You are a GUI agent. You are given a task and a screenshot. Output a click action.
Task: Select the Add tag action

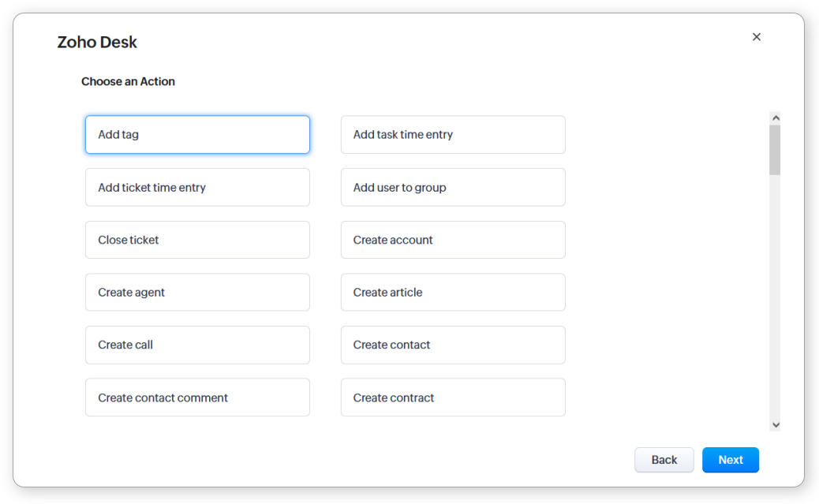point(197,135)
